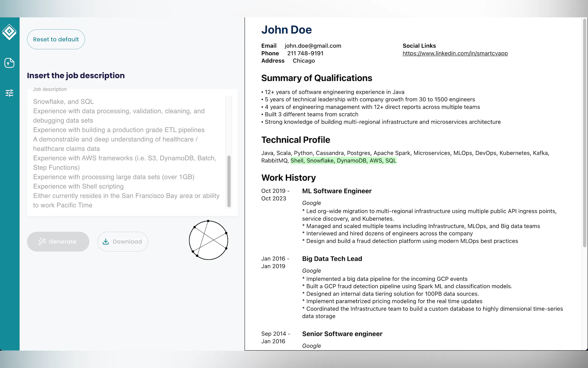The image size is (588, 368).
Task: Click the Technical Profile heading
Action: tap(296, 140)
